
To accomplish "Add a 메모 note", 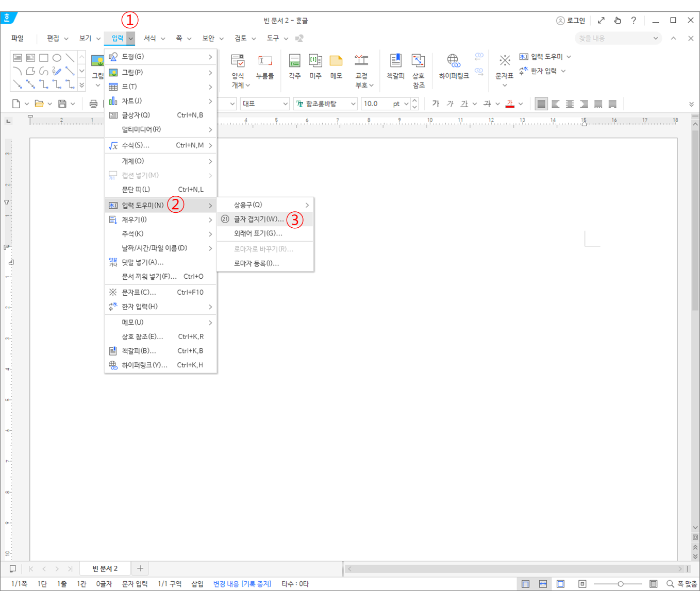I will pyautogui.click(x=336, y=67).
